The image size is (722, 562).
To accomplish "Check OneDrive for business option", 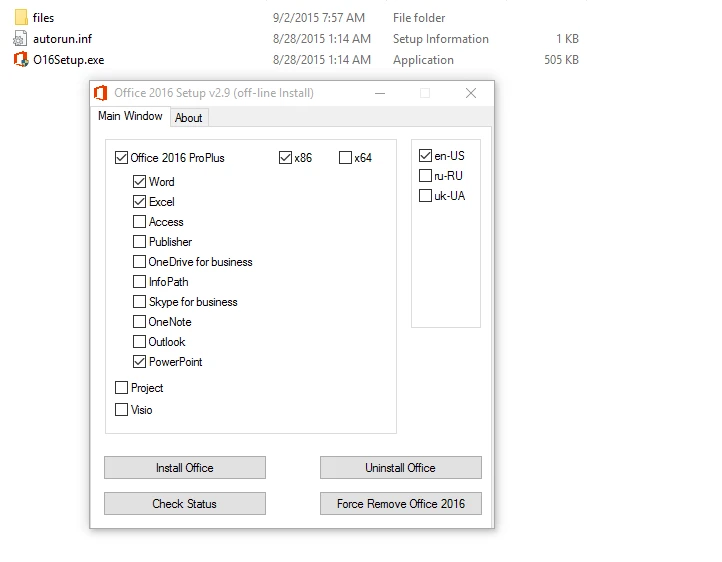I will coord(139,262).
